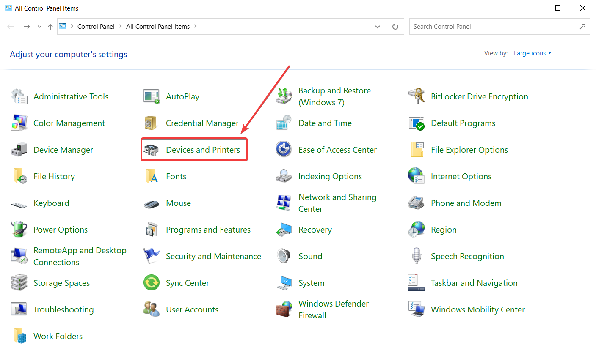Open the System link text
The width and height of the screenshot is (596, 364).
[x=312, y=283]
